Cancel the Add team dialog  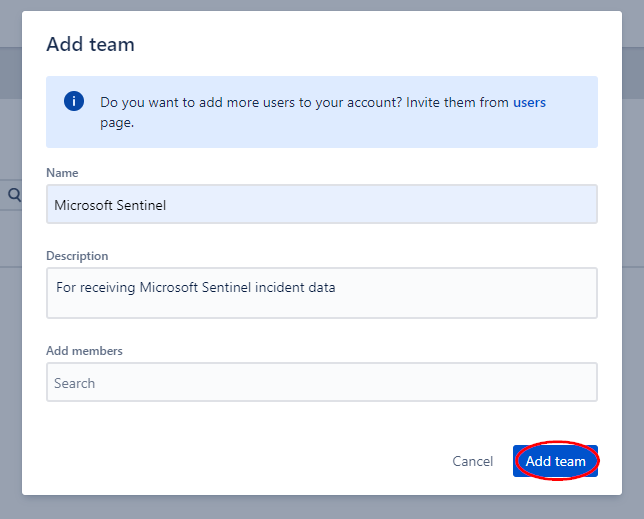[x=472, y=461]
